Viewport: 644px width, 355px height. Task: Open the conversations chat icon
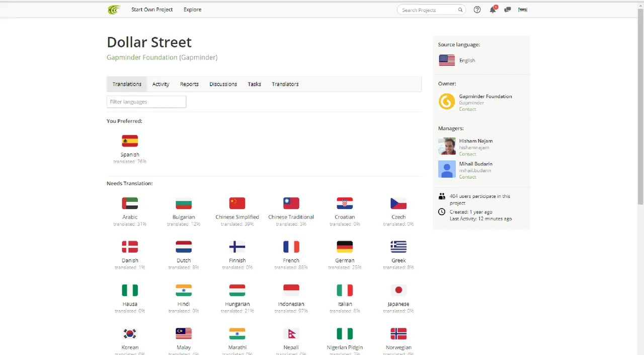click(507, 10)
